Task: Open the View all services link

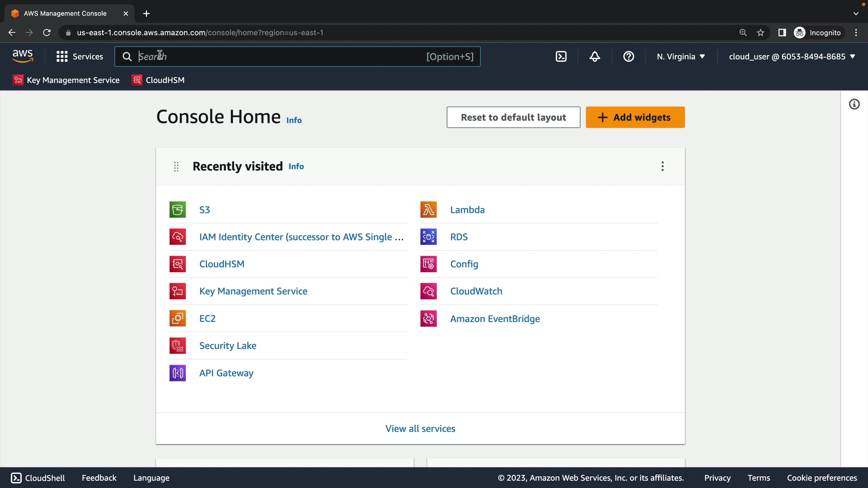Action: (x=420, y=428)
